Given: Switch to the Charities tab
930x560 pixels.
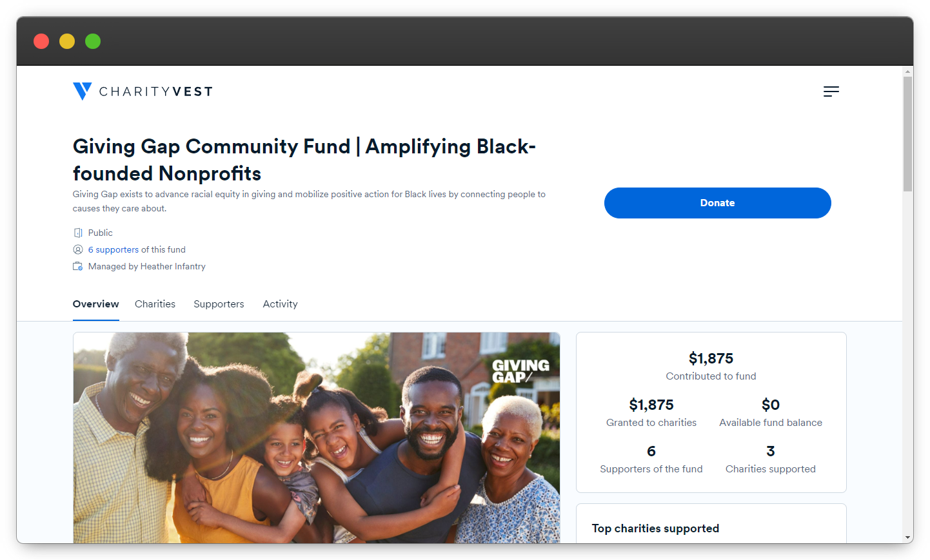Looking at the screenshot, I should click(x=155, y=304).
